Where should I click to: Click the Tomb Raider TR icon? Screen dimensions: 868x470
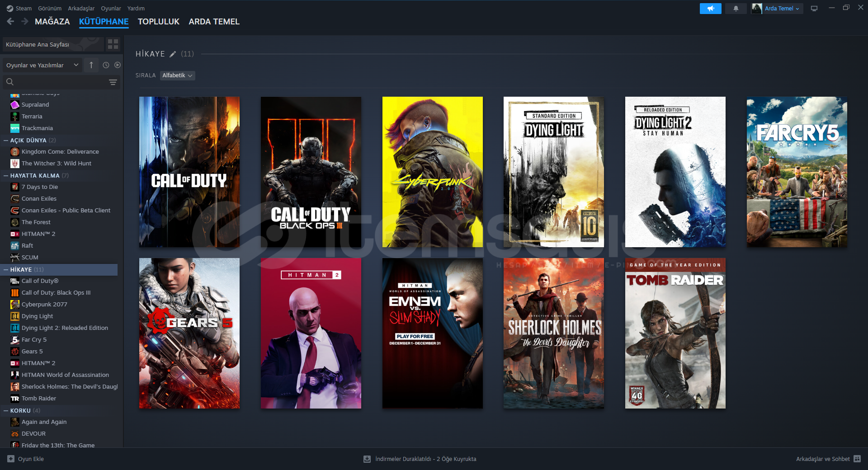pyautogui.click(x=15, y=398)
